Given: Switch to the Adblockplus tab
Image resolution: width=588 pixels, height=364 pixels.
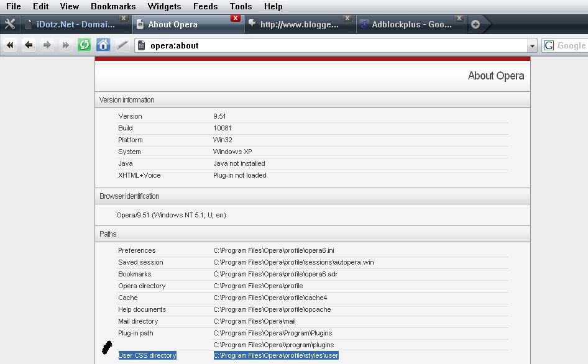Looking at the screenshot, I should coord(411,24).
